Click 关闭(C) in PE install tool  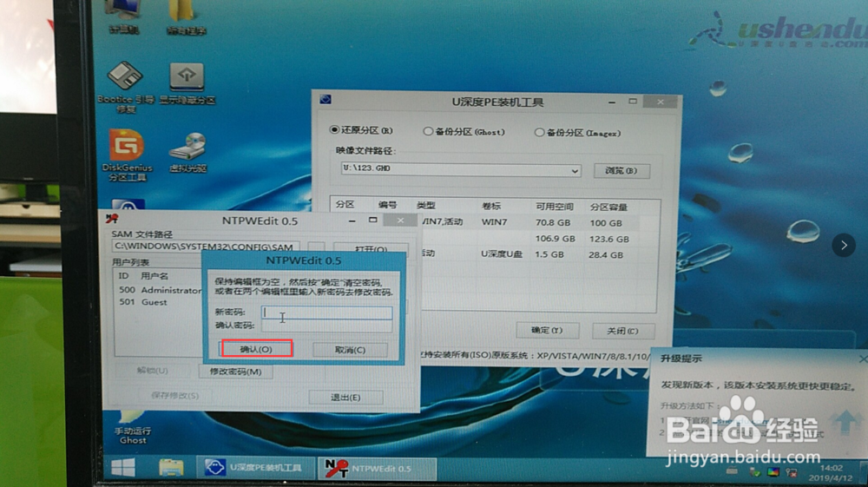tap(622, 331)
